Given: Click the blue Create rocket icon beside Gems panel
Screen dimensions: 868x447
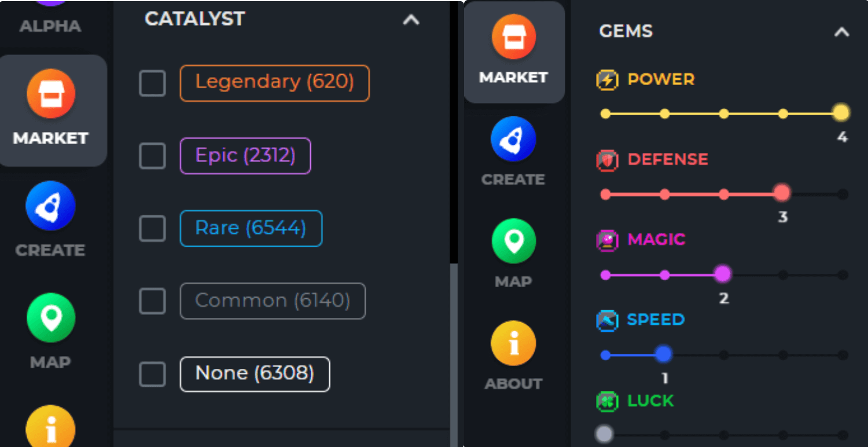Looking at the screenshot, I should 513,139.
